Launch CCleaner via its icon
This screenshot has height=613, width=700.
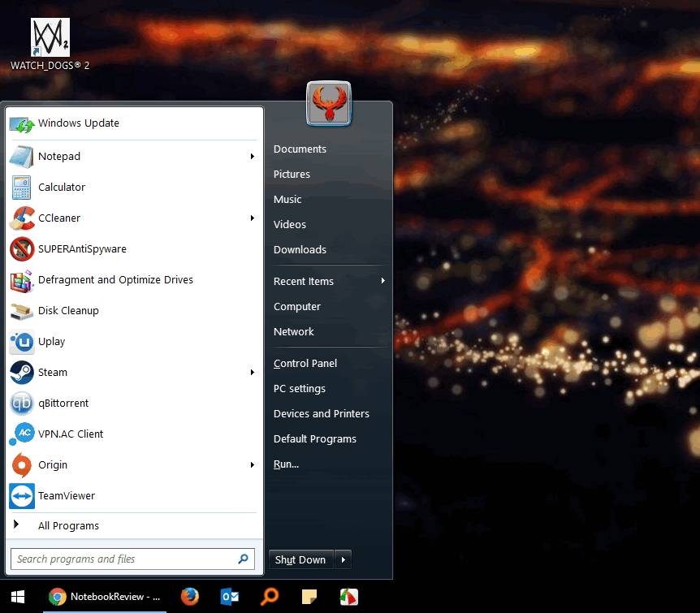(22, 218)
